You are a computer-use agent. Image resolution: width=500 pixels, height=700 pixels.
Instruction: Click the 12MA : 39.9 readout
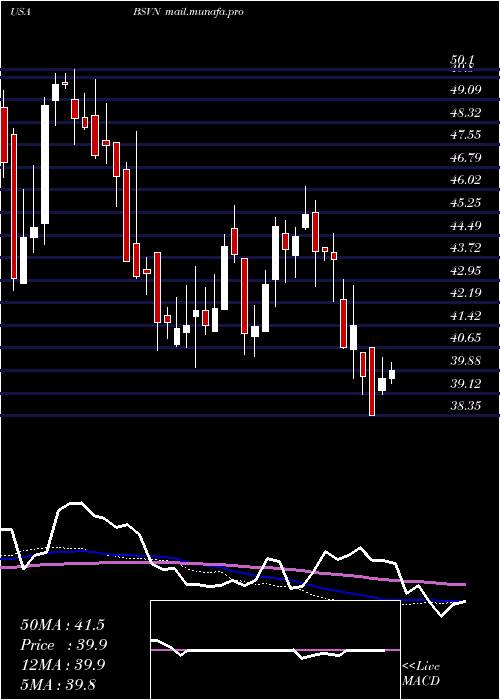(62, 665)
